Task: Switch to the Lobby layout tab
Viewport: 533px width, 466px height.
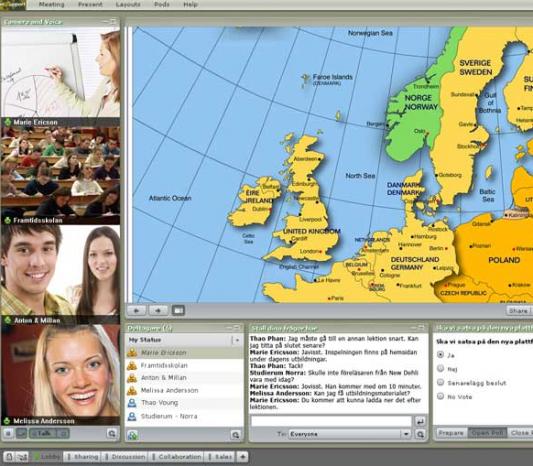Action: click(47, 456)
